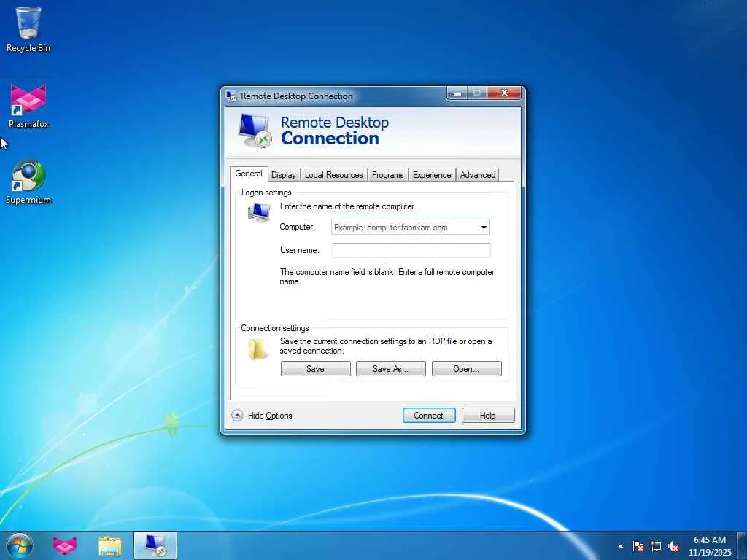Open the Windows Start orb
The height and width of the screenshot is (560, 747).
[20, 545]
